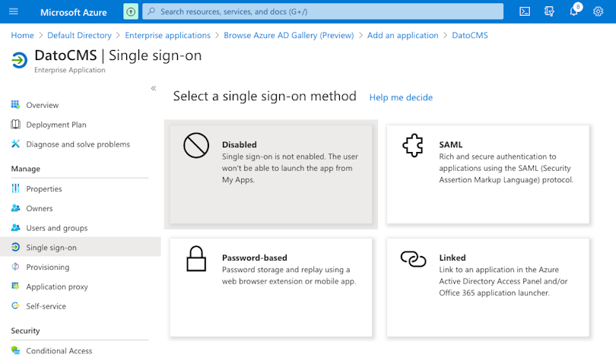The image size is (616, 364).
Task: Open the Azure hamburger portal menu
Action: pyautogui.click(x=14, y=11)
